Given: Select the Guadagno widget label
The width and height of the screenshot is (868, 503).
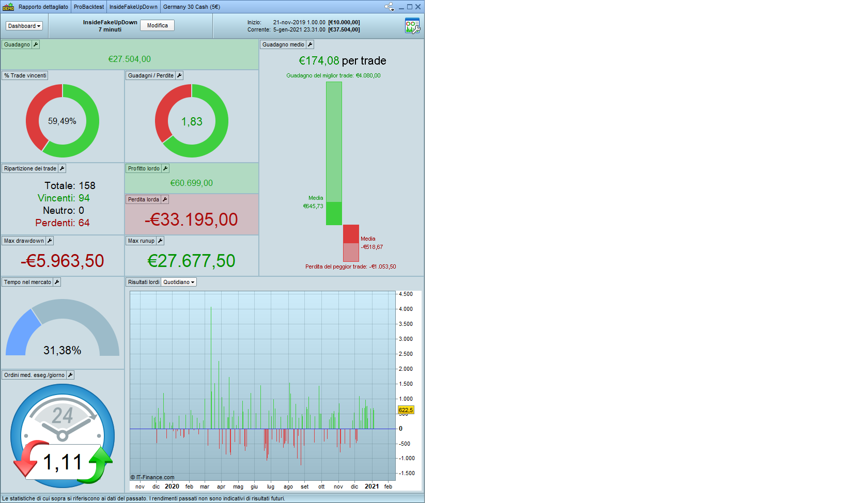Looking at the screenshot, I should click(x=17, y=44).
